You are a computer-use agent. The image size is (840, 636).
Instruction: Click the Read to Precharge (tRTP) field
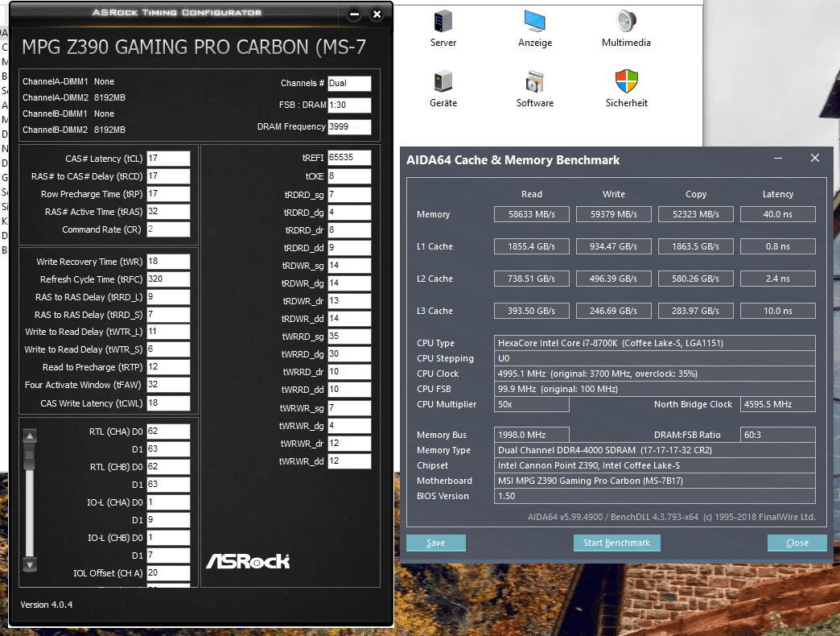click(168, 367)
